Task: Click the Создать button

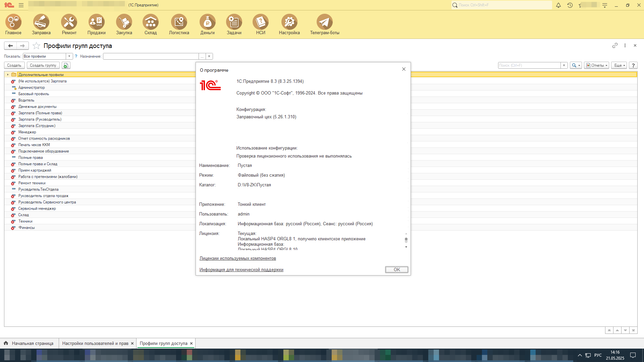Action: [x=14, y=65]
